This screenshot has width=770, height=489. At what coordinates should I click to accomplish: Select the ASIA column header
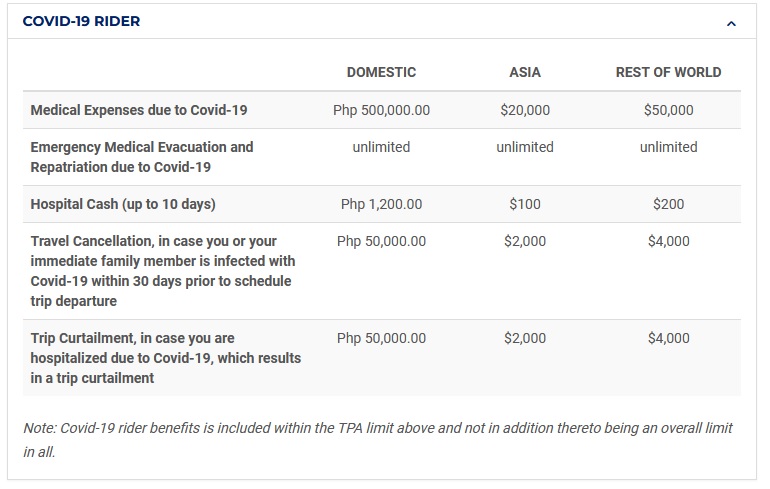click(x=525, y=72)
